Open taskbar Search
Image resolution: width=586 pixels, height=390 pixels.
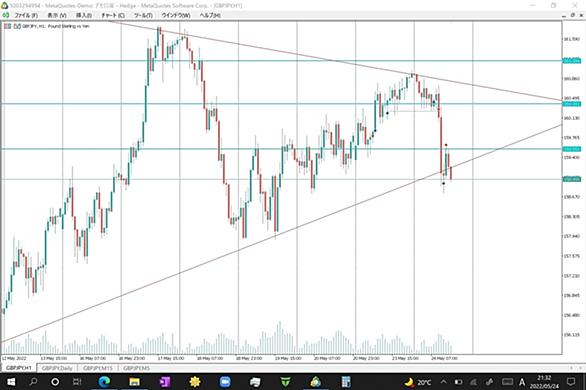tap(33, 382)
